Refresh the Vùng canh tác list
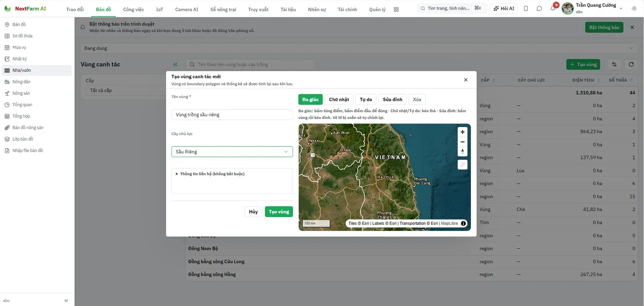Viewport: 644px width, 306px height. pos(631,64)
